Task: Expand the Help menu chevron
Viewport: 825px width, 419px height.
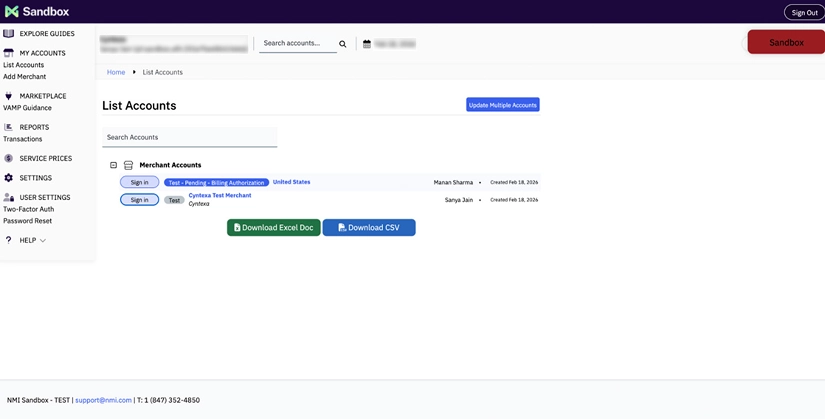Action: pyautogui.click(x=43, y=241)
